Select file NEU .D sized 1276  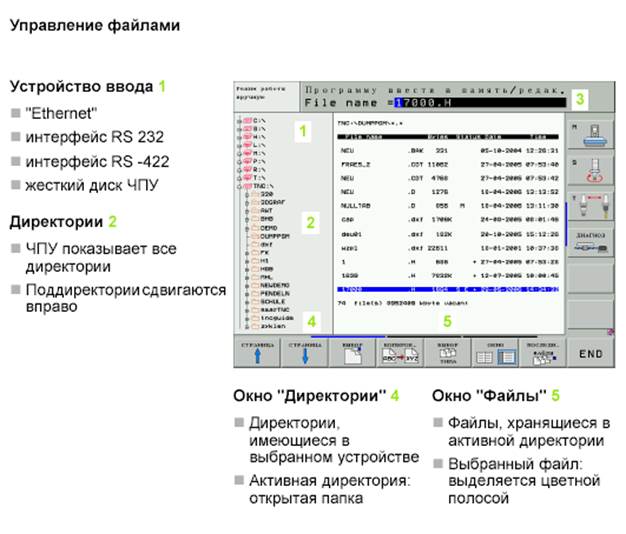(x=449, y=192)
